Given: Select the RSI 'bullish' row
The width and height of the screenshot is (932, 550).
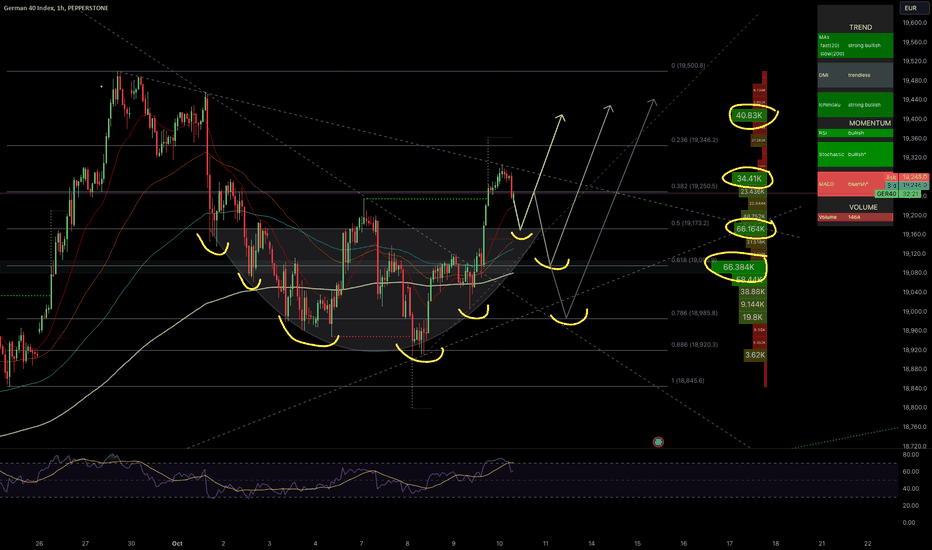Looking at the screenshot, I should point(855,133).
